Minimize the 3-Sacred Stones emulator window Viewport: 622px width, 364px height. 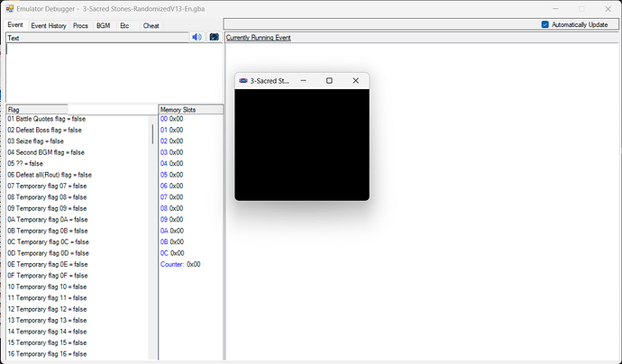[303, 80]
